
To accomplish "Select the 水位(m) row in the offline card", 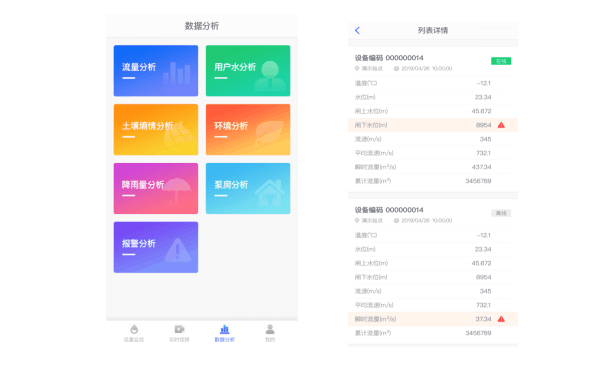I will coord(433,249).
